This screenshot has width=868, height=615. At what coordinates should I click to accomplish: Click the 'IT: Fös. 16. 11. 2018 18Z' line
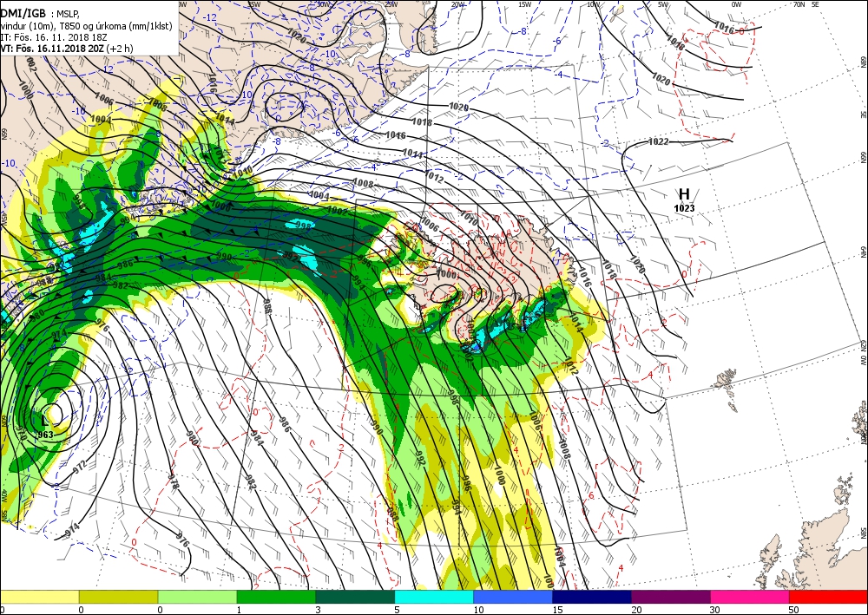[x=54, y=37]
